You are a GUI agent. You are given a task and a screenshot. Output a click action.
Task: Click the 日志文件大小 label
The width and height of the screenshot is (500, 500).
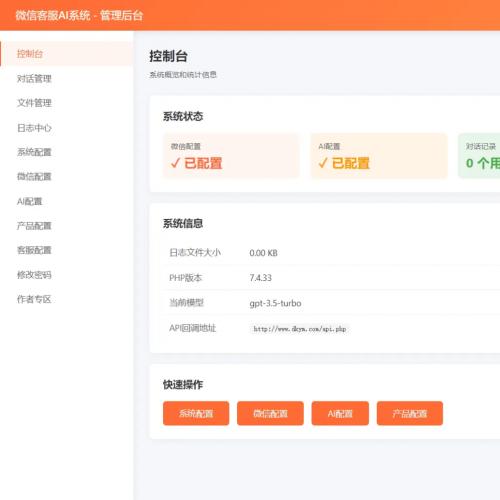pos(195,253)
